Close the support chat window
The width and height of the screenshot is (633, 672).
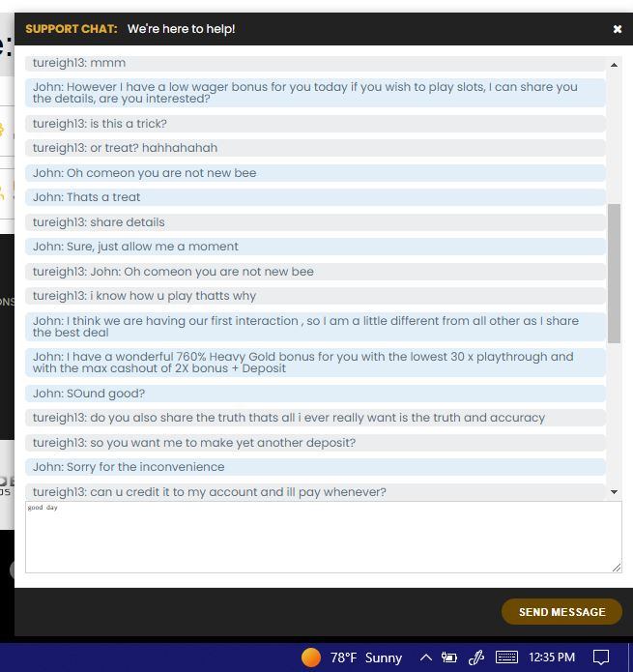tap(618, 29)
